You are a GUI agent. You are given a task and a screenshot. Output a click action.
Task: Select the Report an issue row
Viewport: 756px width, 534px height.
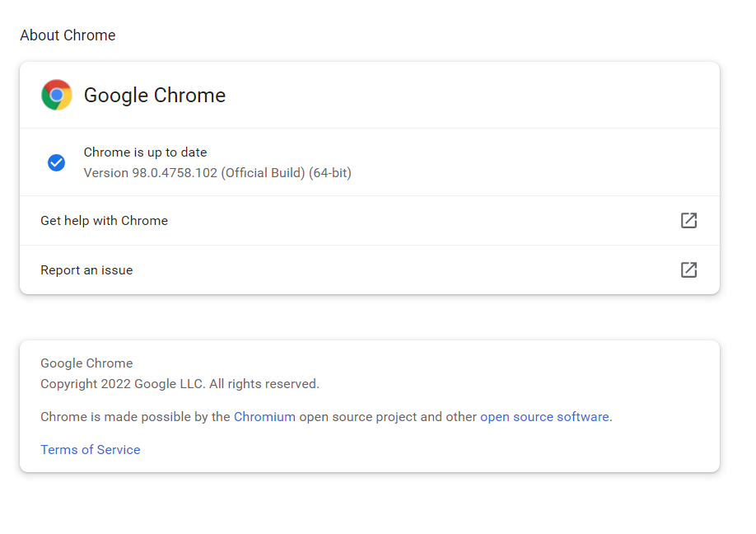coord(369,270)
